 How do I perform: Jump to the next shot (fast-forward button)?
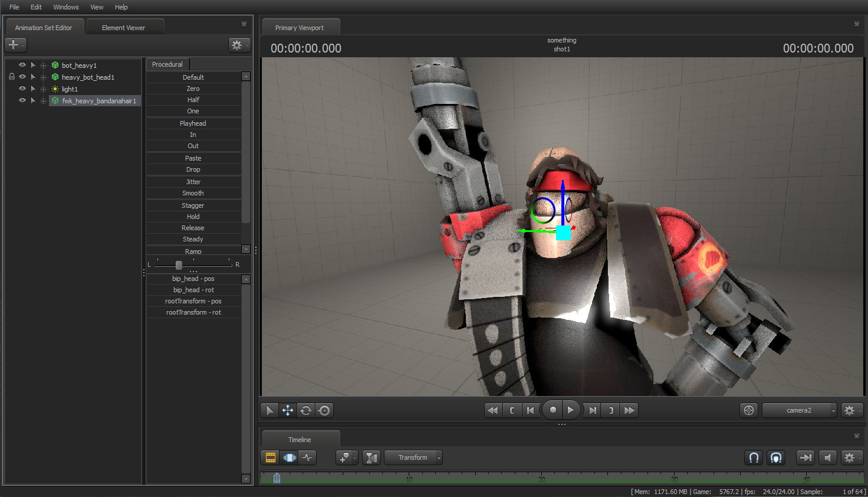(x=629, y=410)
